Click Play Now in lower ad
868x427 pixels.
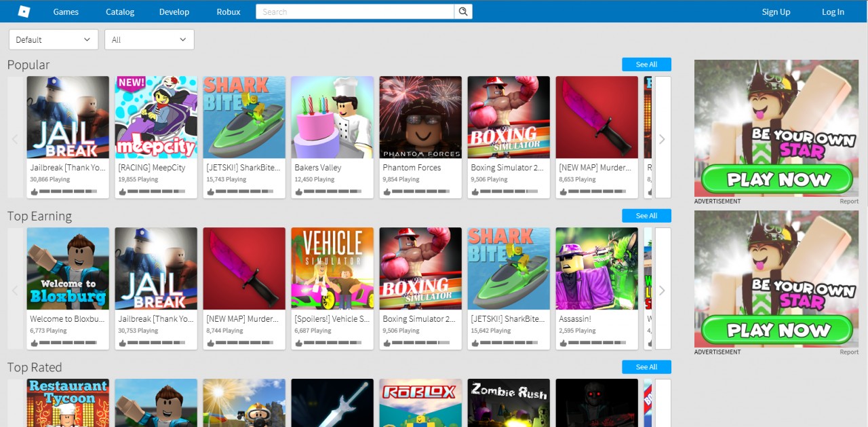pos(777,330)
